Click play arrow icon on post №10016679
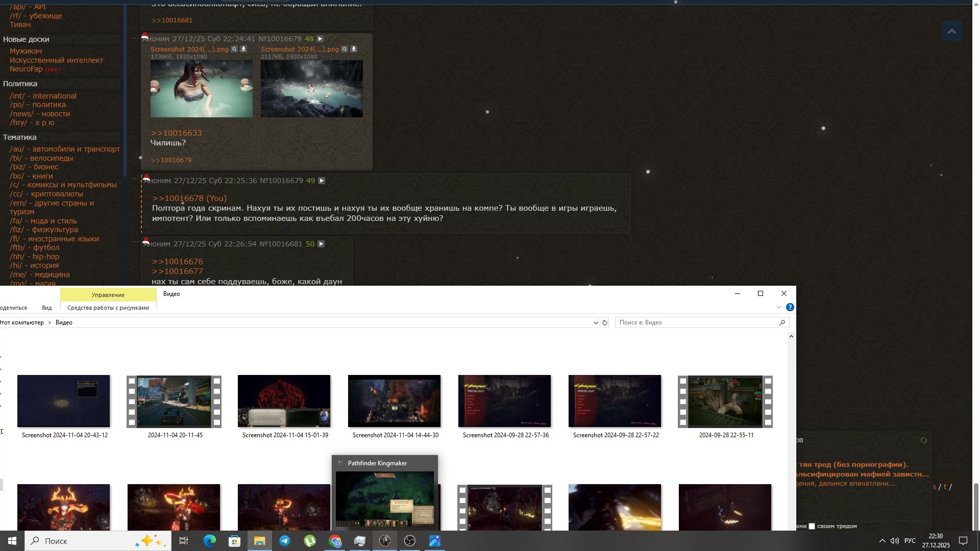The width and height of the screenshot is (980, 551). tap(322, 181)
